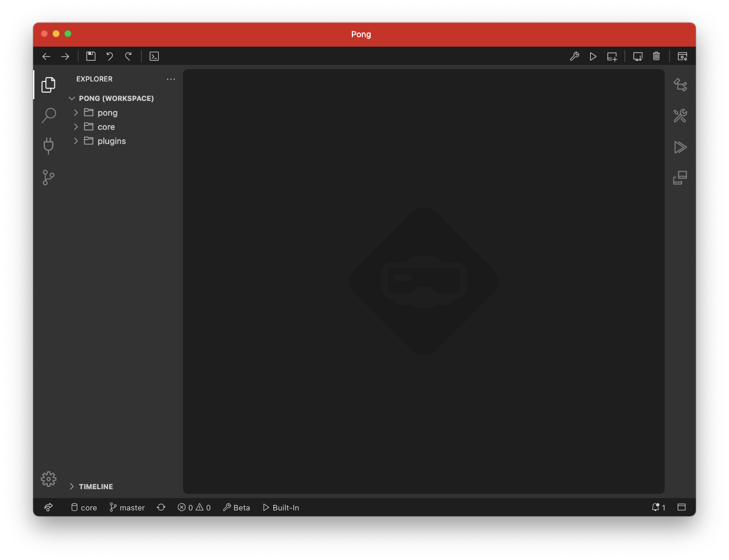
Task: Expand the pong folder chevron
Action: 76,113
